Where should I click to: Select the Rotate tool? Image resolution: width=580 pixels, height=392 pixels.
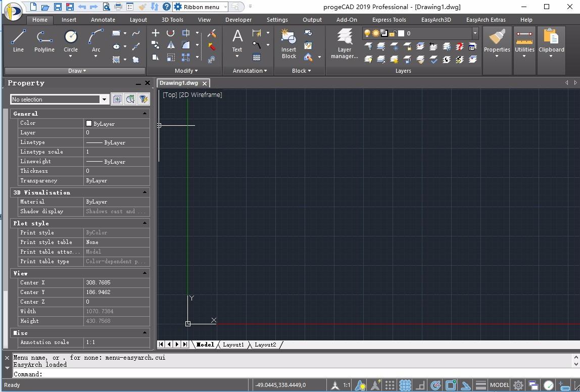[170, 33]
